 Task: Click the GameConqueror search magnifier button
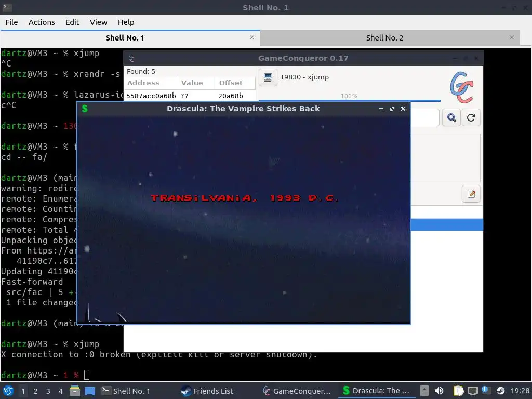(x=451, y=117)
